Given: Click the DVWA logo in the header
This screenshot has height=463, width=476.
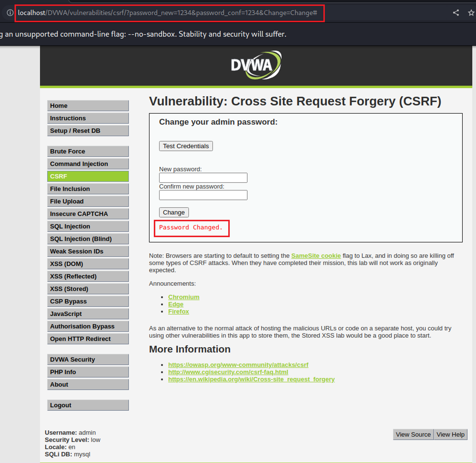Looking at the screenshot, I should coord(256,65).
